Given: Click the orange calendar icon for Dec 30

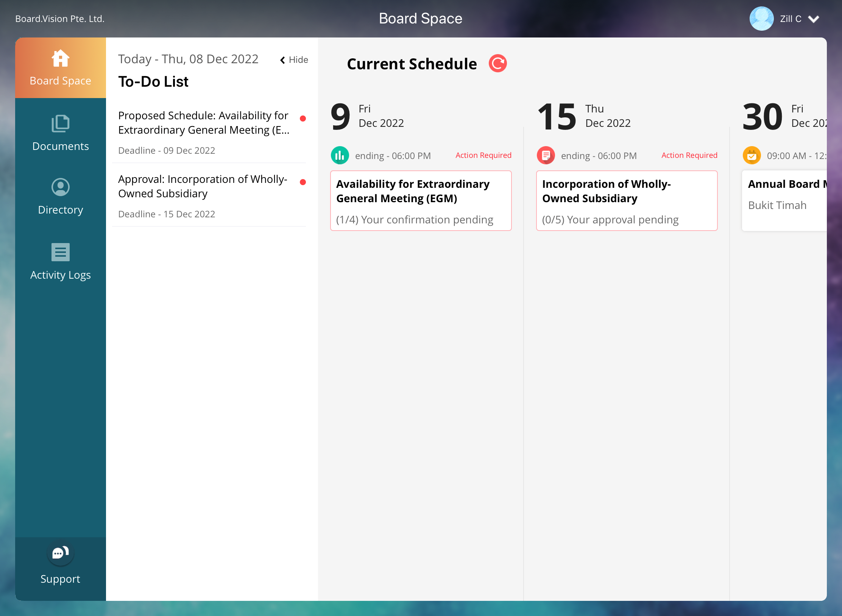Looking at the screenshot, I should pyautogui.click(x=752, y=155).
